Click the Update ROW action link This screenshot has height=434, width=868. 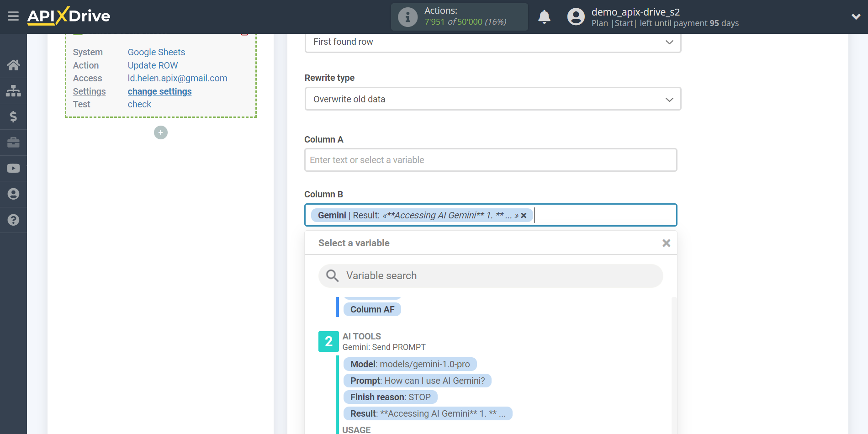(153, 65)
